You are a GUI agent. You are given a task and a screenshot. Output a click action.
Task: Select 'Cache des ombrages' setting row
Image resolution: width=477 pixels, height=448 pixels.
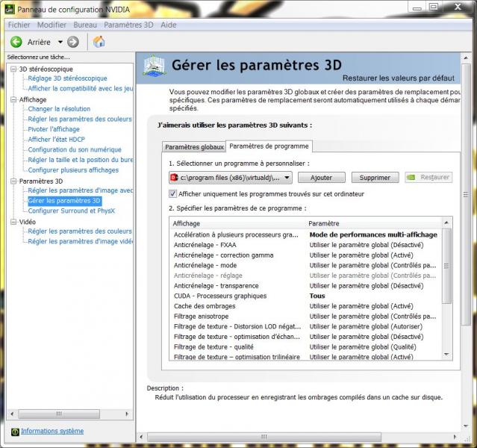pos(305,306)
